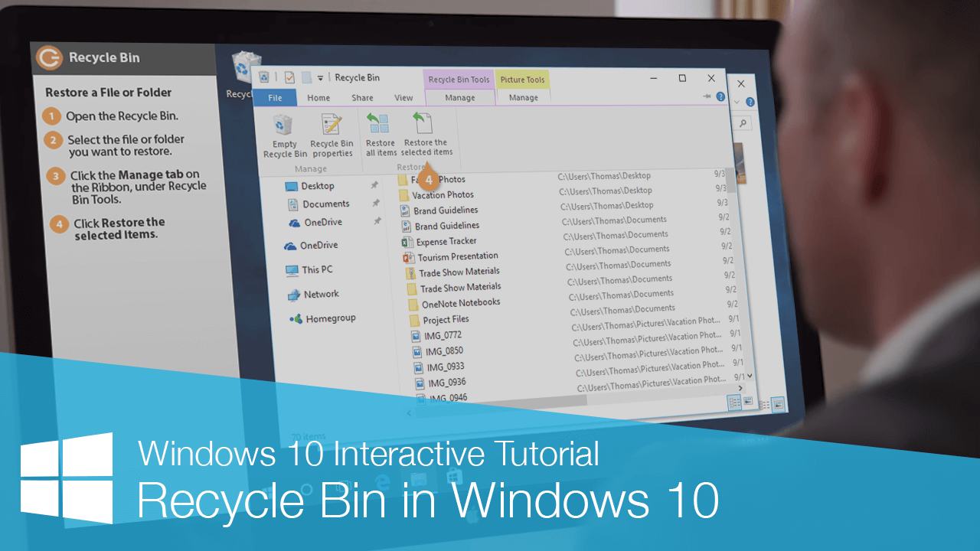Viewport: 980px width, 551px height.
Task: Switch to the Picture Tools Manage tab
Action: [523, 97]
